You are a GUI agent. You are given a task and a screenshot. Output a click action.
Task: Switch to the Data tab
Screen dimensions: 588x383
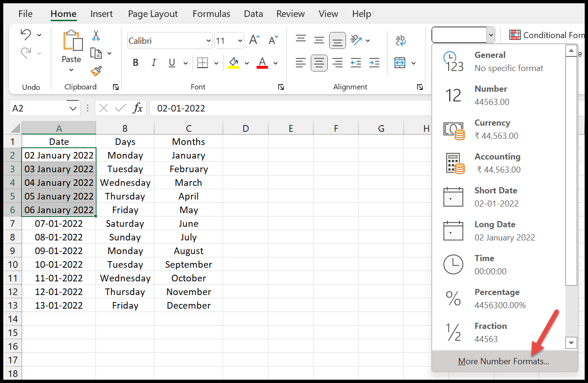coord(253,14)
